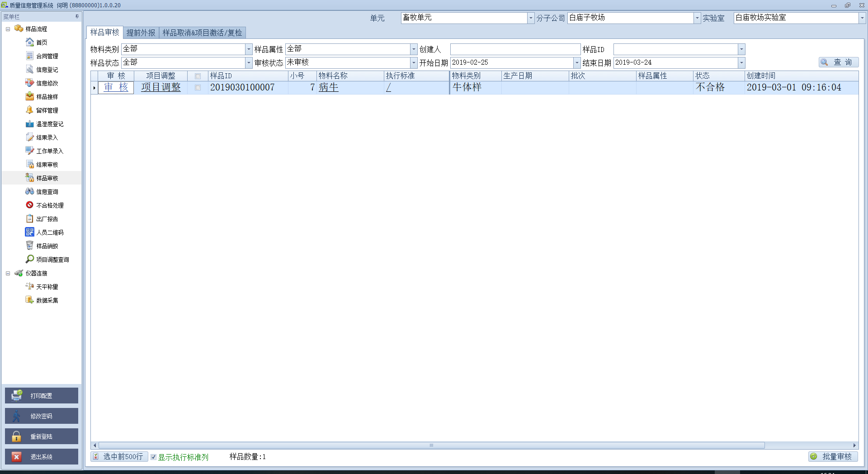
Task: Collapse the 样品流程 tree node
Action: pyautogui.click(x=8, y=29)
